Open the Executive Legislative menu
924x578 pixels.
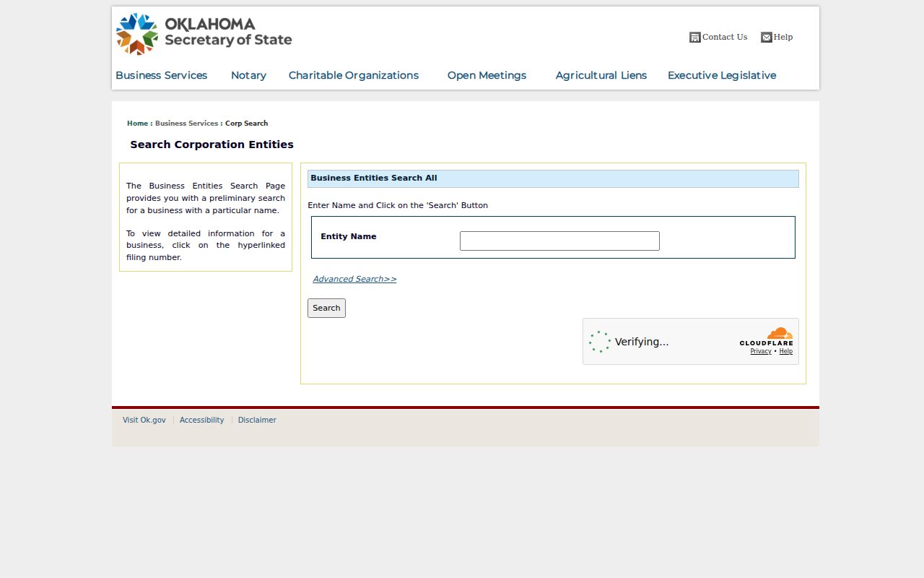point(722,75)
